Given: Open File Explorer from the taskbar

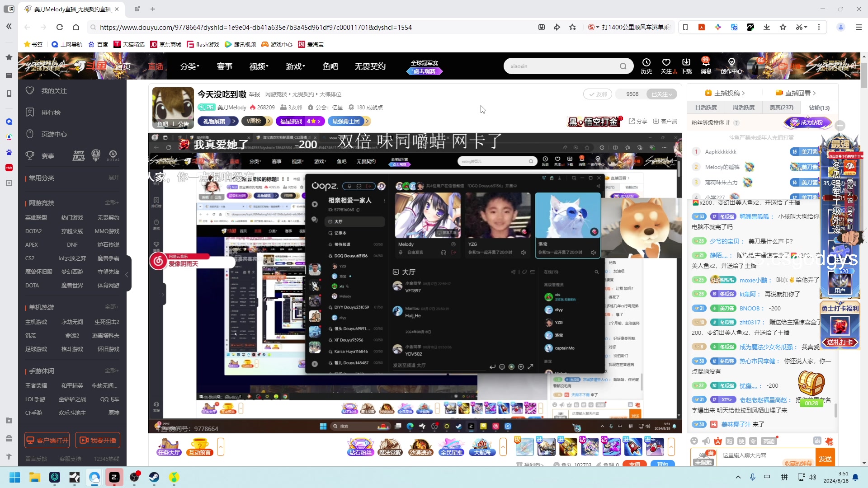Looking at the screenshot, I should click(x=35, y=477).
